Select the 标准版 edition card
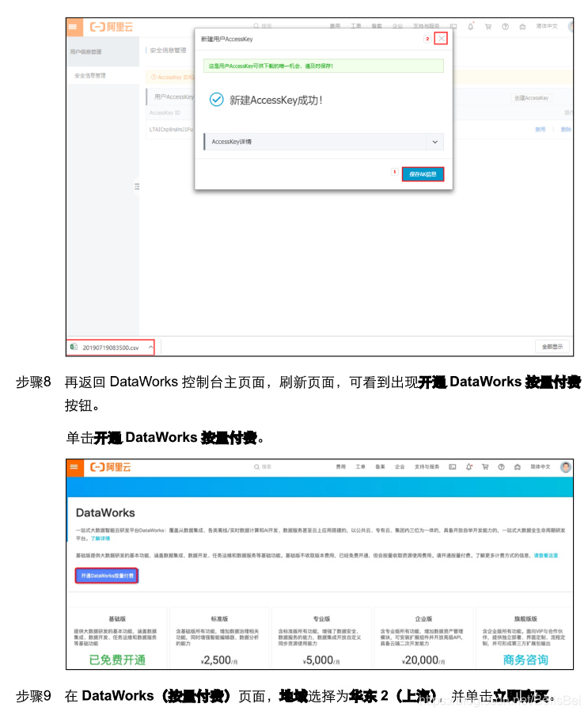 point(219,638)
